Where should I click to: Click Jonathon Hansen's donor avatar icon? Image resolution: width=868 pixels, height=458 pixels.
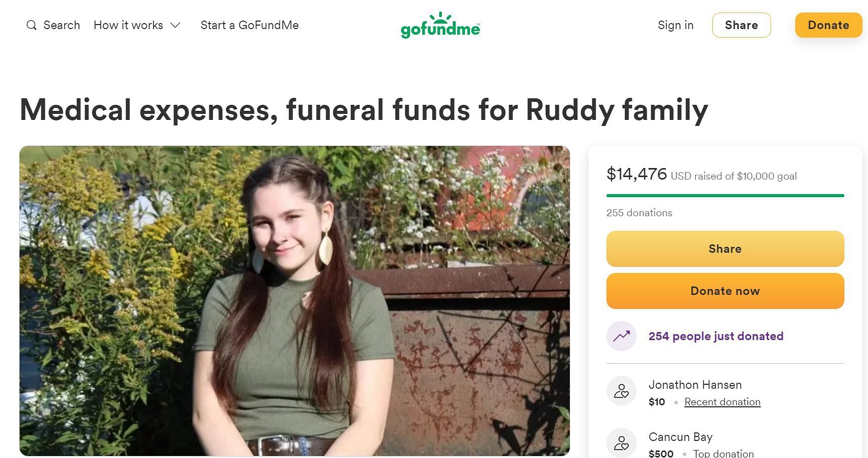click(x=622, y=391)
